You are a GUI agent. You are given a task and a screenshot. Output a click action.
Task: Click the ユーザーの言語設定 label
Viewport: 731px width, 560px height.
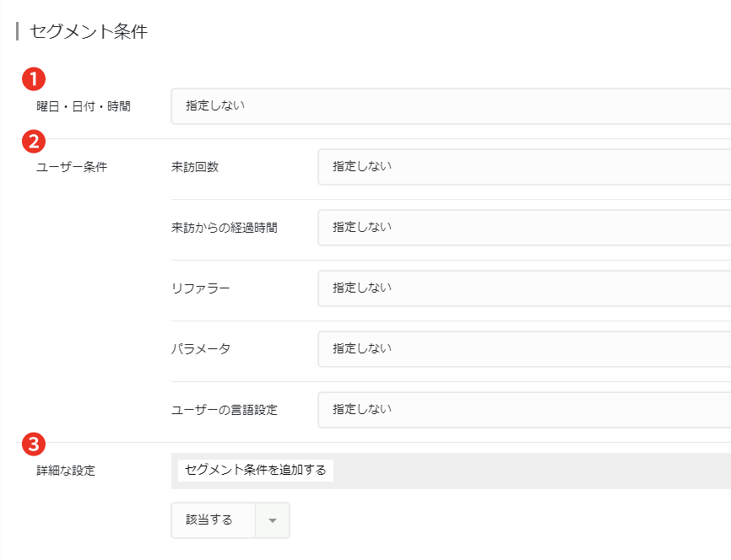pyautogui.click(x=225, y=410)
